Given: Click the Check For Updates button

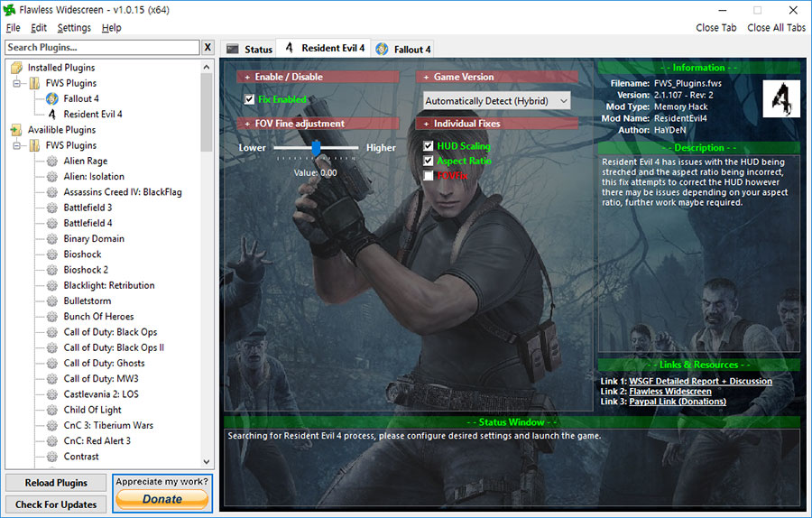Looking at the screenshot, I should (x=56, y=504).
